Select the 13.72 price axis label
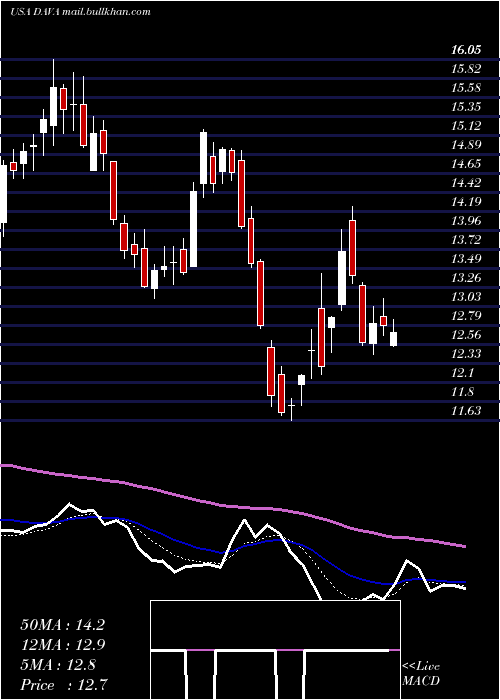This screenshot has height=700, width=500. tap(466, 240)
